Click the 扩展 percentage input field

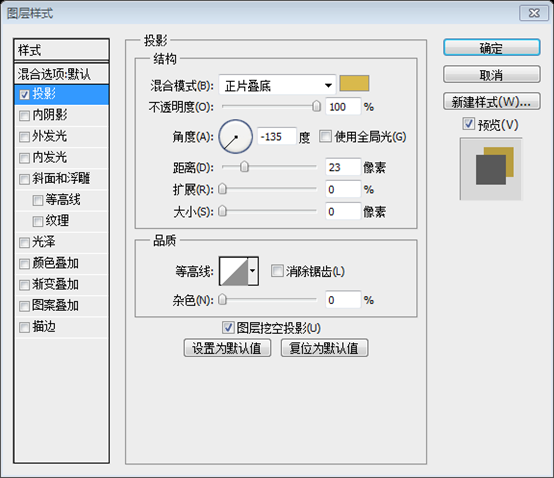[343, 189]
